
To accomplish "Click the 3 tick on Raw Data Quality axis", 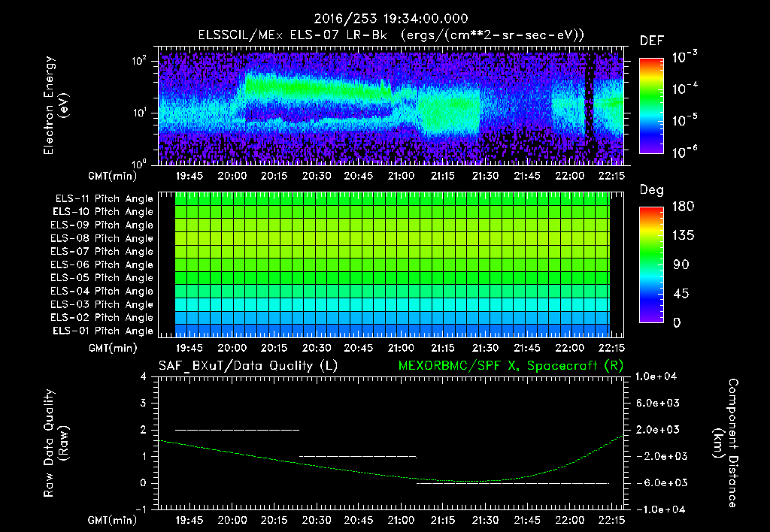I will 143,404.
